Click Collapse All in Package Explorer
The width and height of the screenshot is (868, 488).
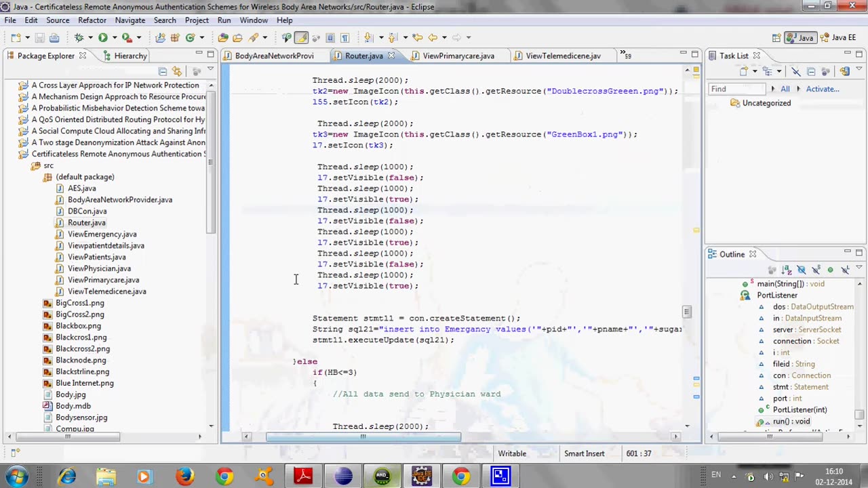click(x=163, y=71)
